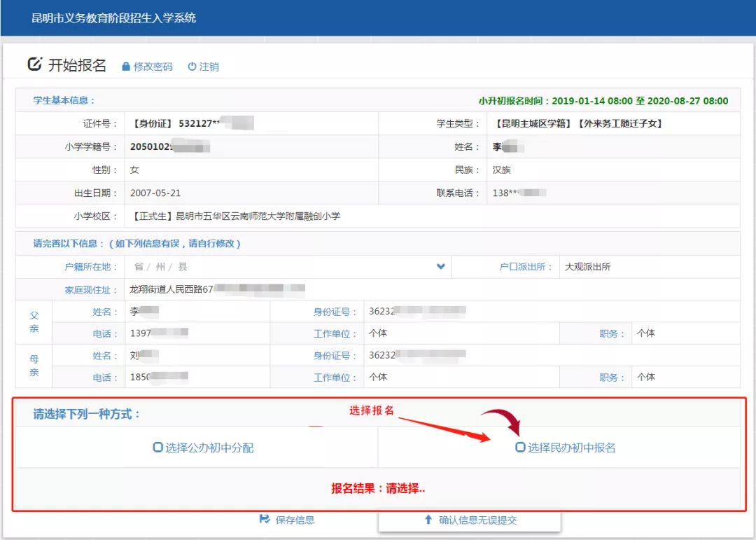Image resolution: width=756 pixels, height=540 pixels.
Task: Click the save disk icon for 保存信息
Action: click(x=265, y=520)
